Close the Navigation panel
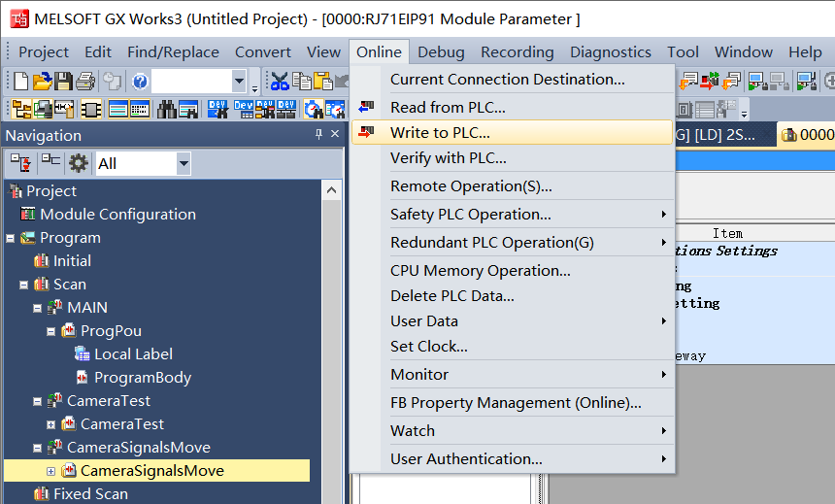The height and width of the screenshot is (504, 835). tap(335, 135)
